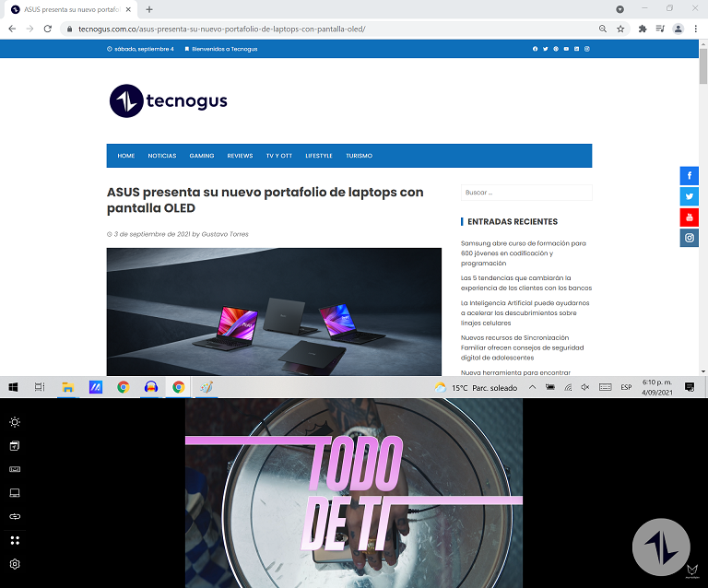Viewport: 708px width, 588px height.
Task: Go back to the previous page
Action: [12, 29]
